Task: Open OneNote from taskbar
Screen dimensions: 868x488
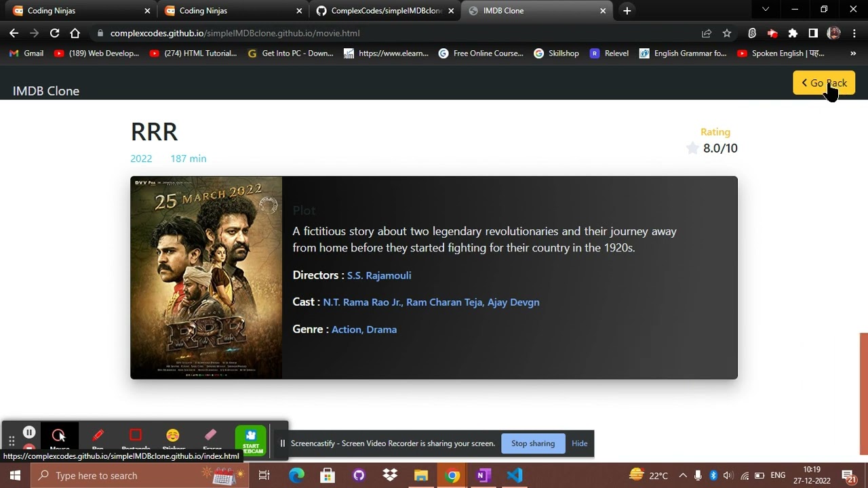Action: pyautogui.click(x=483, y=476)
